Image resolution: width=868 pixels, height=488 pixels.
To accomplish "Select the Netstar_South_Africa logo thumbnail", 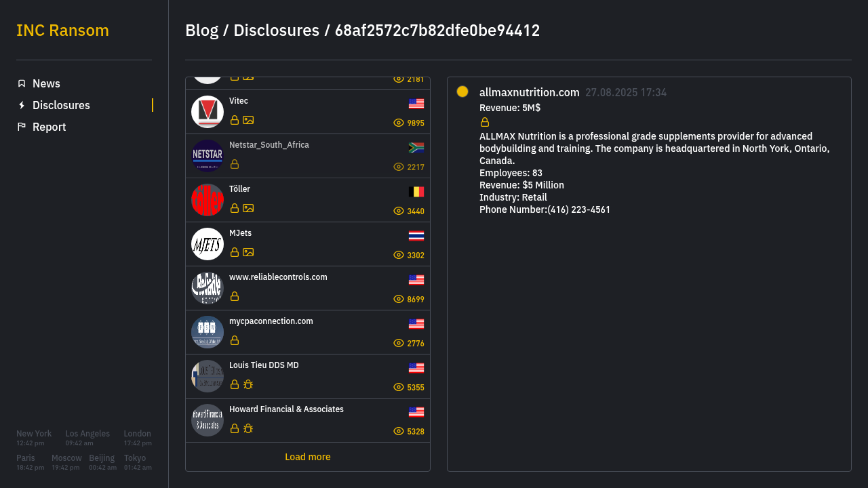I will coord(208,156).
